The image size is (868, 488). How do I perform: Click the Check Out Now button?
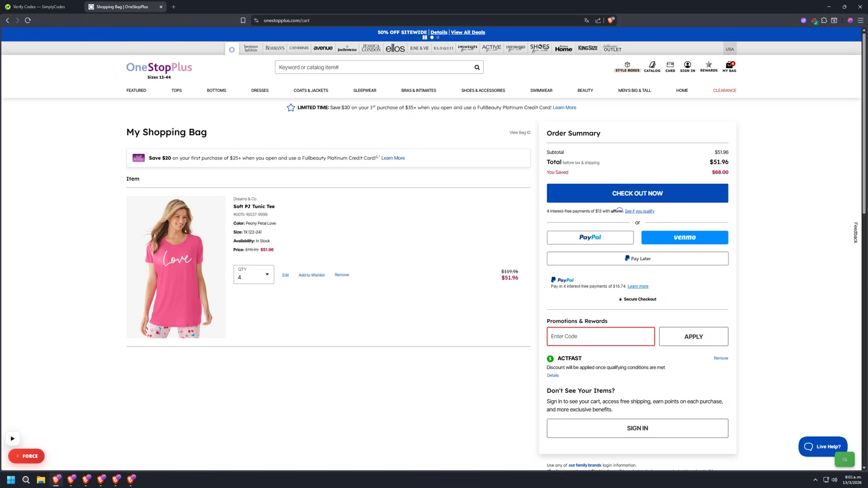637,193
